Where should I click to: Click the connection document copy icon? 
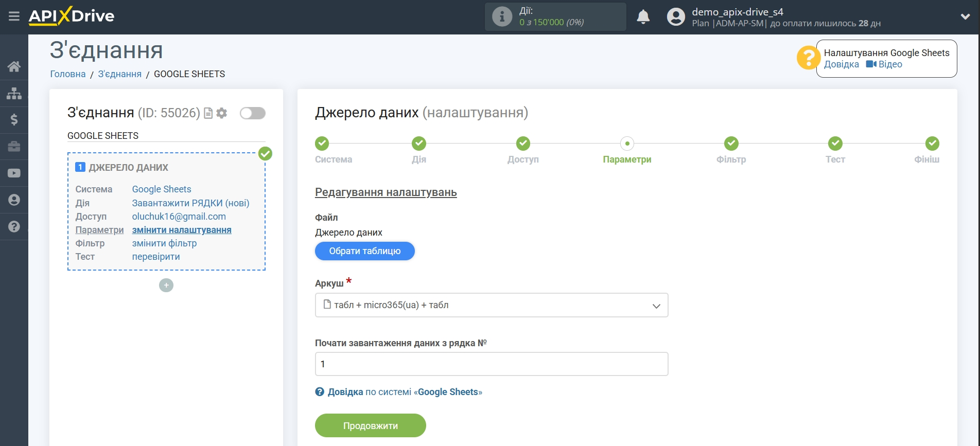click(x=208, y=113)
